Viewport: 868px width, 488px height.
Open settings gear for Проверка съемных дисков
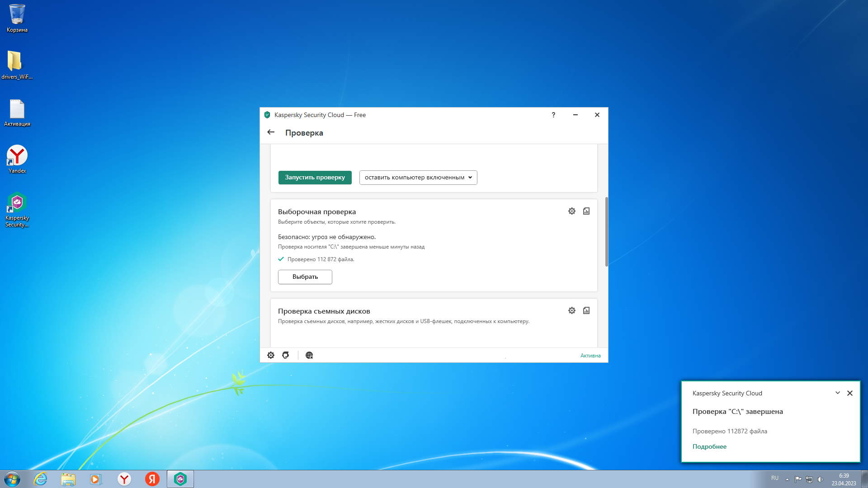[x=572, y=310]
